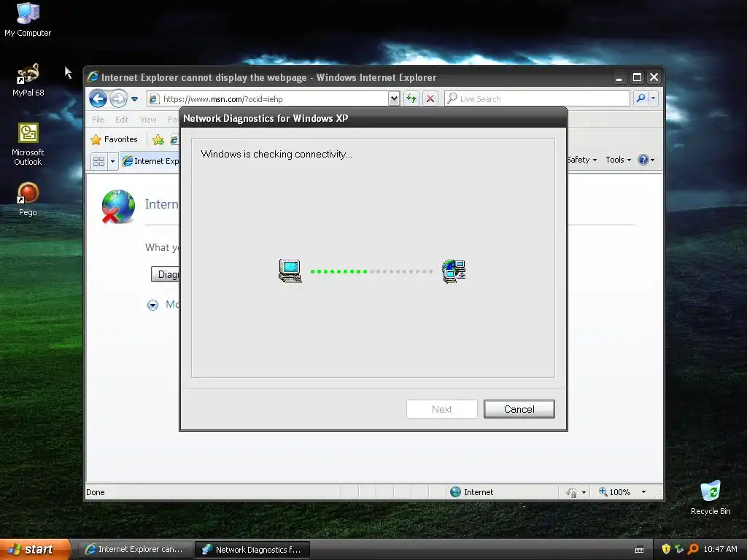This screenshot has width=747, height=560.
Task: Switch to Internet Explorer taskbar button
Action: coord(135,549)
